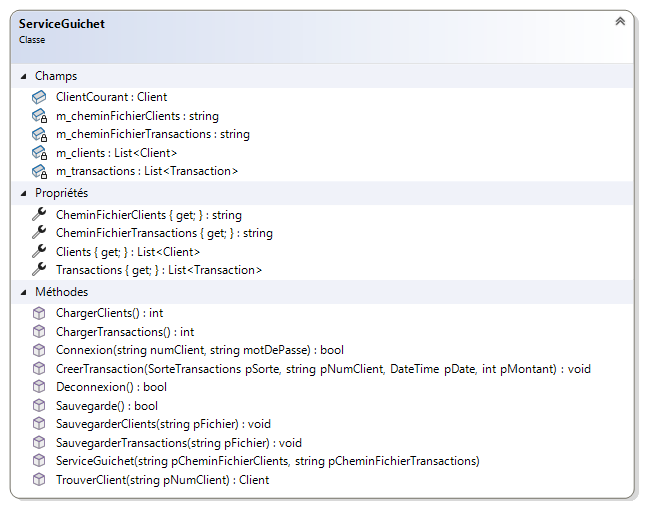Select the SauvegarderTransactions method entry

pyautogui.click(x=178, y=442)
